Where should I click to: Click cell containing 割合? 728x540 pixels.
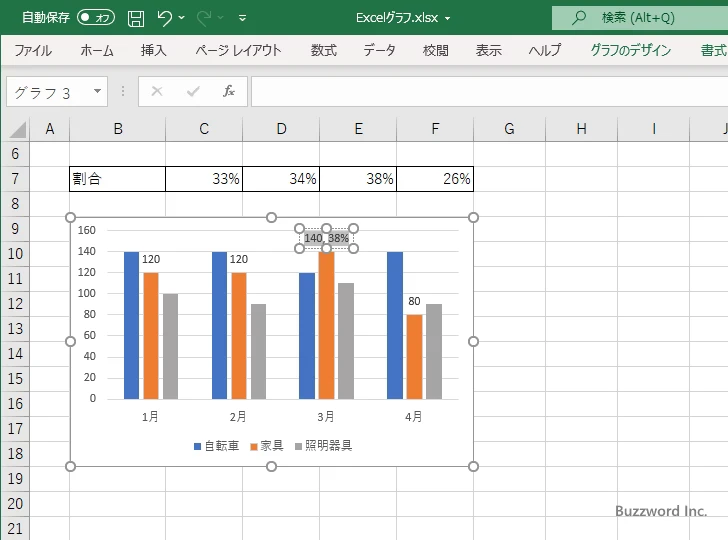(117, 179)
